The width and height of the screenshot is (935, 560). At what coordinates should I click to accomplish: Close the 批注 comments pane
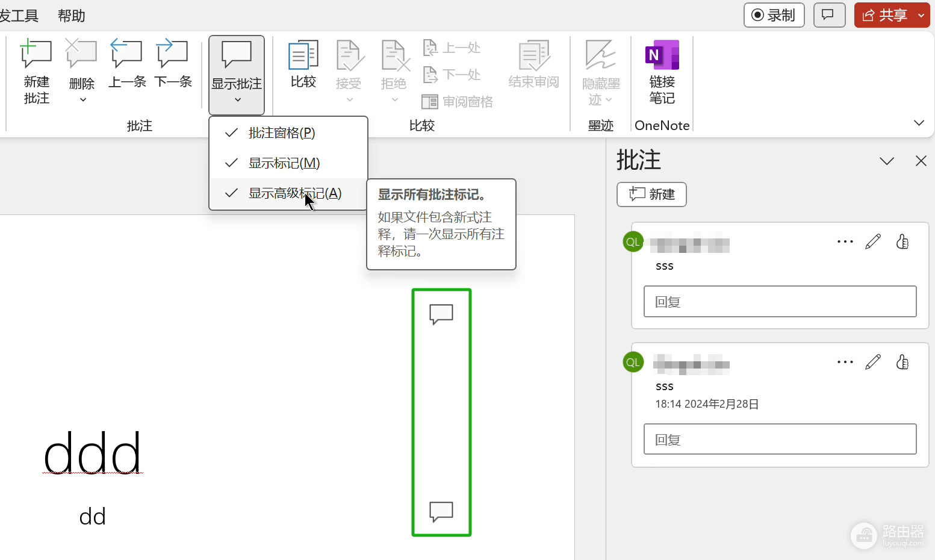[921, 161]
